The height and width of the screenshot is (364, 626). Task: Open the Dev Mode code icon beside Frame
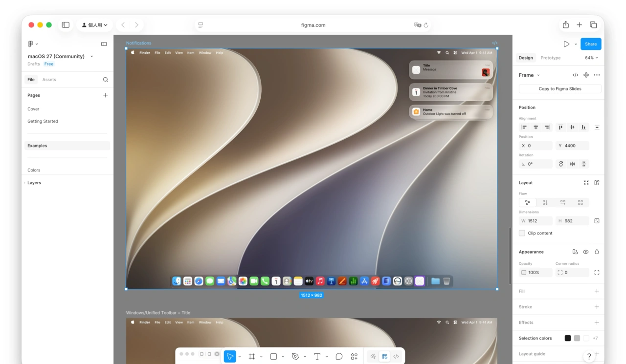coord(575,75)
